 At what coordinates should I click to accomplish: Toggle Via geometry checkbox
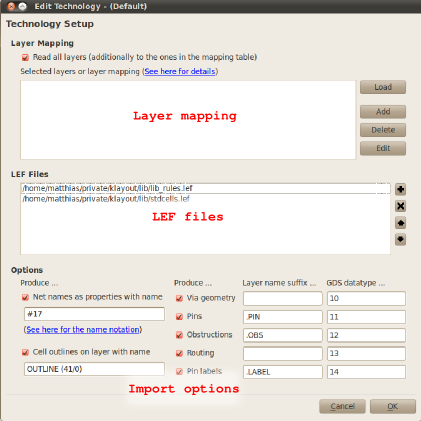pos(179,298)
